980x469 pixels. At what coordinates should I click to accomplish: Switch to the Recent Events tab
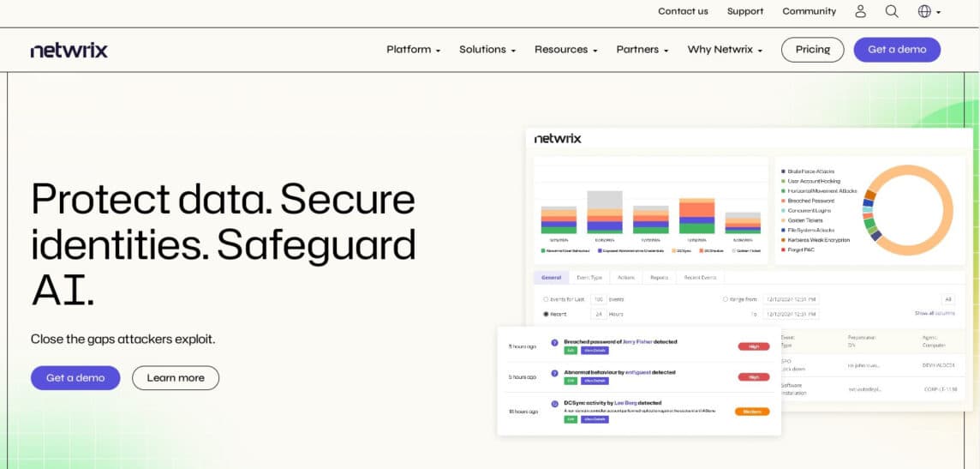click(x=700, y=278)
